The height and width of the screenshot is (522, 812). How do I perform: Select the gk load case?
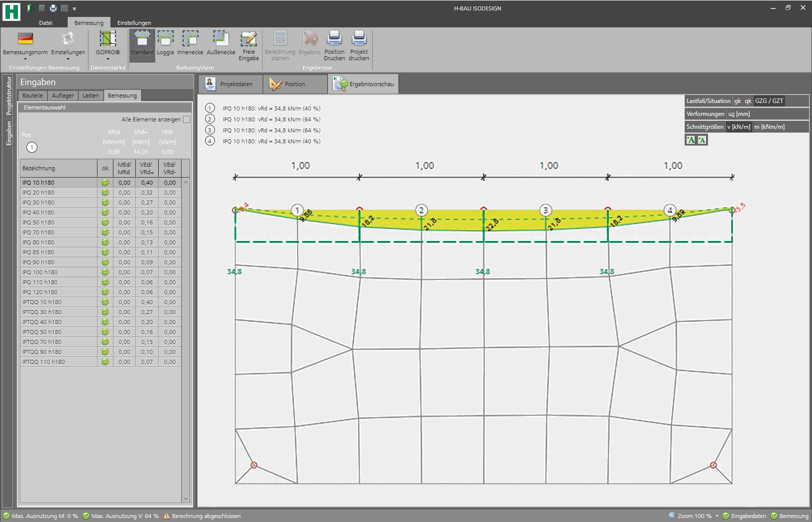737,101
